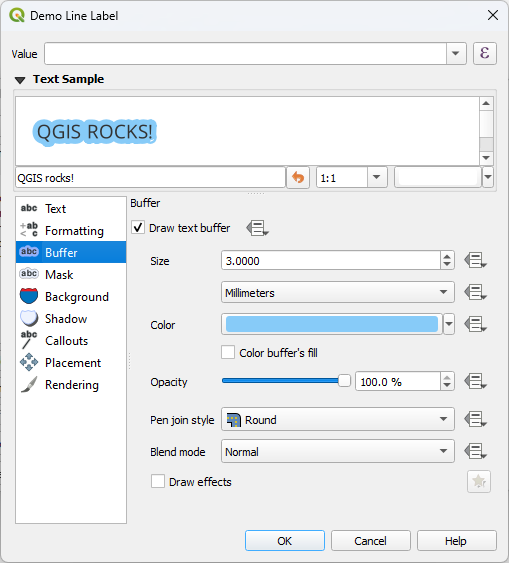Viewport: 509px width, 563px height.
Task: Click data-defined override for Blend mode
Action: [475, 451]
